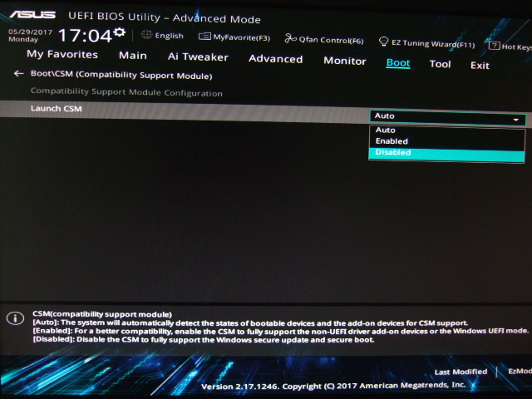Click the back arrow beside Boot\CSM
The image size is (532, 399).
(x=18, y=73)
